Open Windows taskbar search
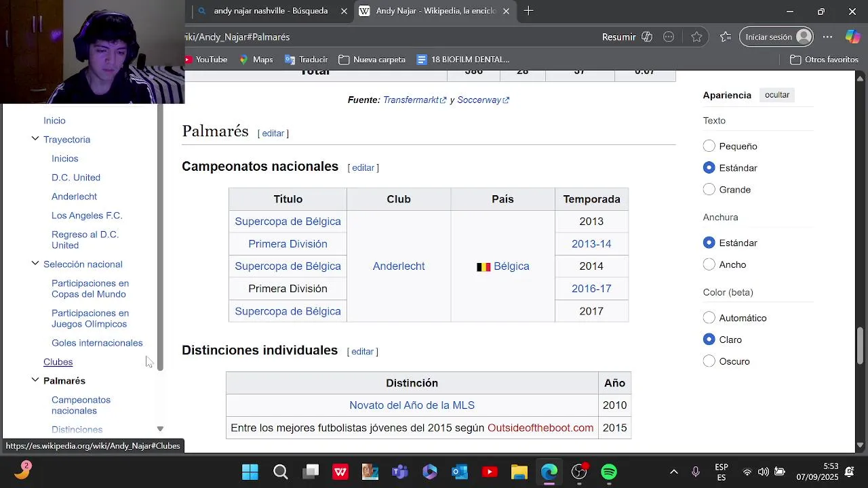 coord(281,472)
